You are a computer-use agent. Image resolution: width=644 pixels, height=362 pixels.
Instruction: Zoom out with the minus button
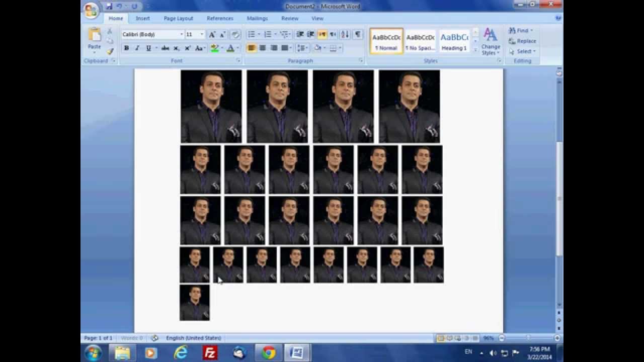tap(502, 338)
